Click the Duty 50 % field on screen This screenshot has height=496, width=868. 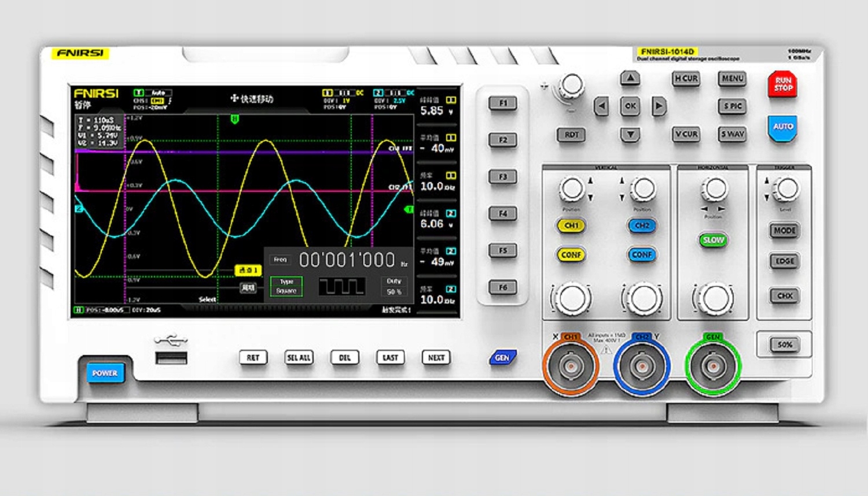(394, 286)
